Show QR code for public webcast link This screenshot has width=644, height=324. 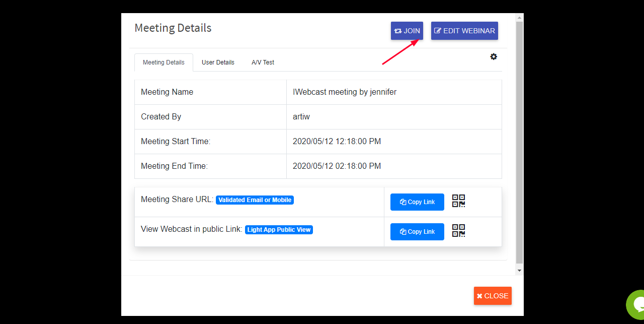click(458, 231)
